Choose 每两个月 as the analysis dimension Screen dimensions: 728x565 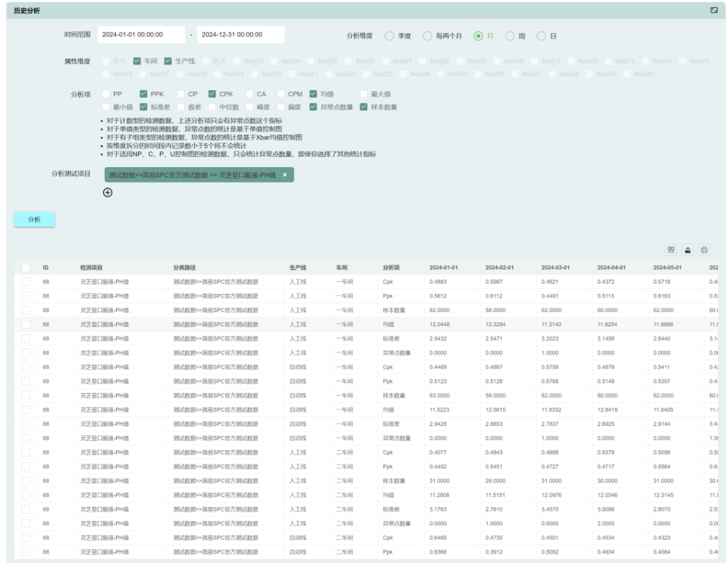tap(428, 35)
